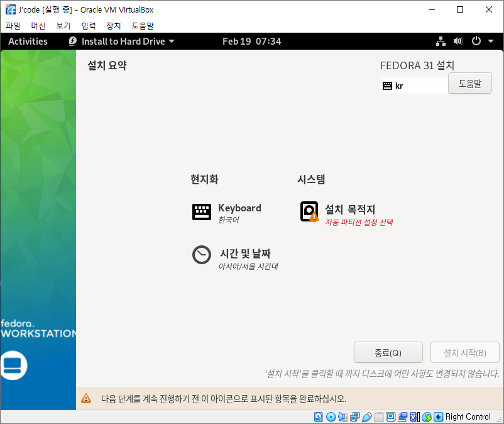Click the VirtualBox window title icon
The height and width of the screenshot is (424, 504).
11,9
